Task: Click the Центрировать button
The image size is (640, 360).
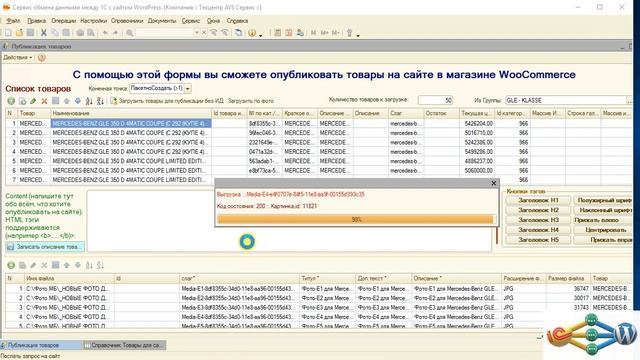Action: pos(603,230)
